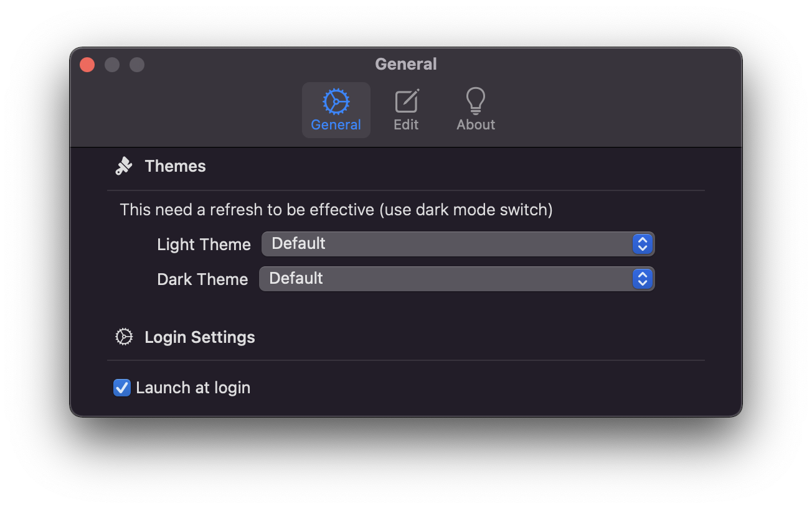Click the 'Dark Theme' field label

coord(202,279)
